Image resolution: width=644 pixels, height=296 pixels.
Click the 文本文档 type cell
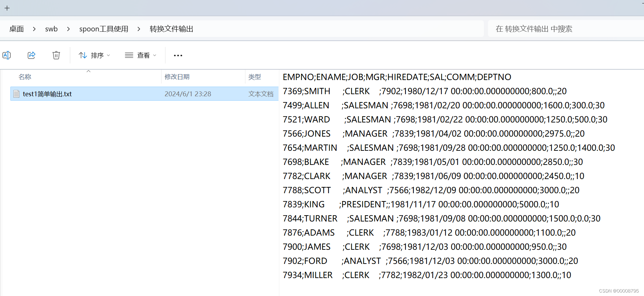pyautogui.click(x=261, y=94)
